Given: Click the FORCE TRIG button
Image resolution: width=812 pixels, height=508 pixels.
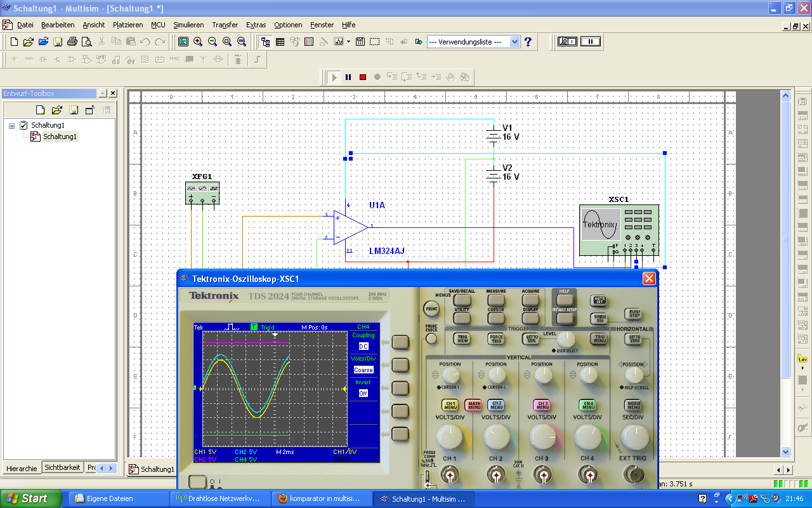Looking at the screenshot, I should [x=497, y=339].
